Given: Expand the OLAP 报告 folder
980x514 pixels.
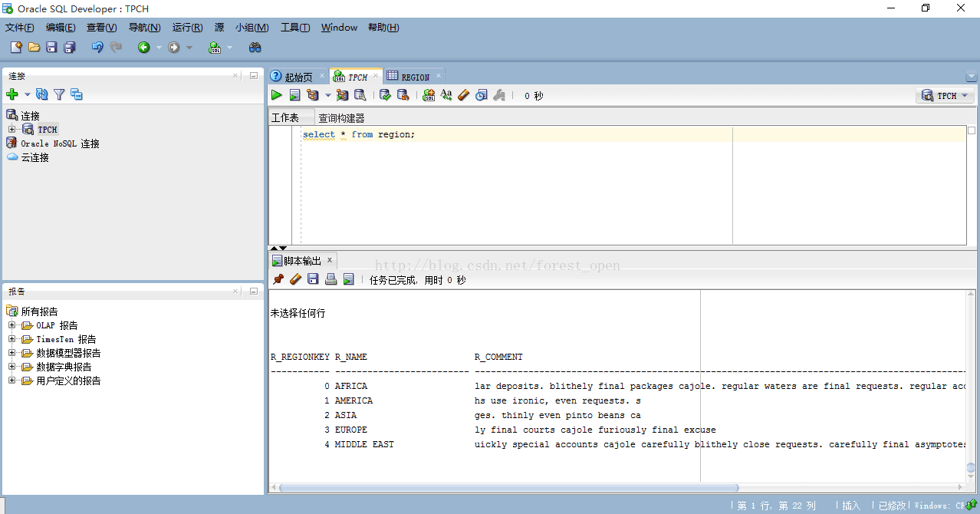Looking at the screenshot, I should [x=12, y=325].
